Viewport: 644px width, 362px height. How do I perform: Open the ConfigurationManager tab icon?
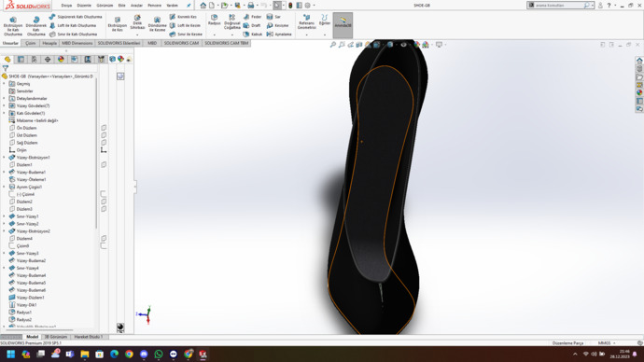pos(35,60)
